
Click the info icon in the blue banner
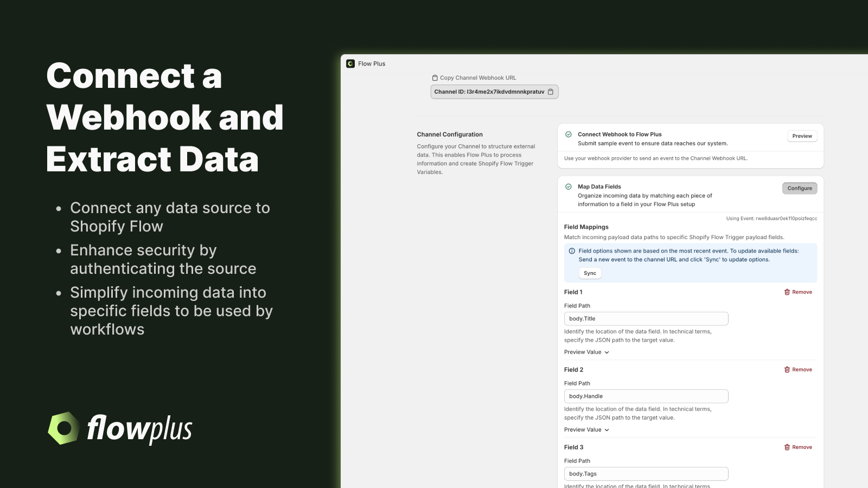click(571, 251)
